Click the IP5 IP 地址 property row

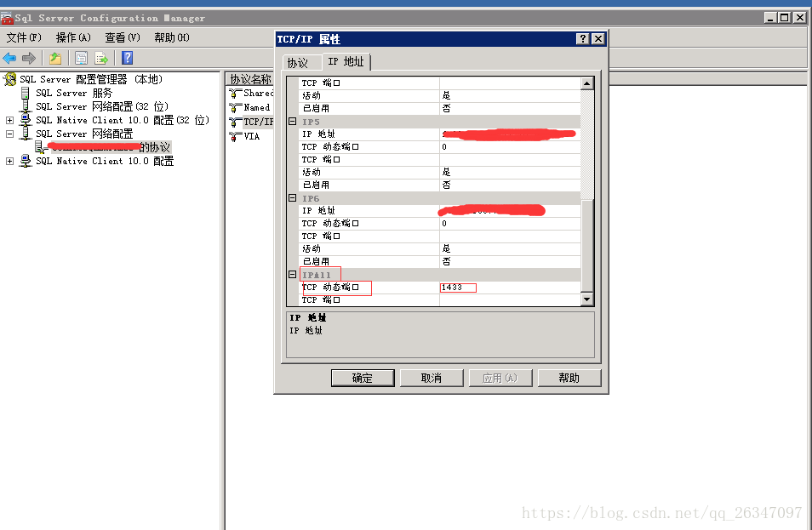(x=439, y=134)
